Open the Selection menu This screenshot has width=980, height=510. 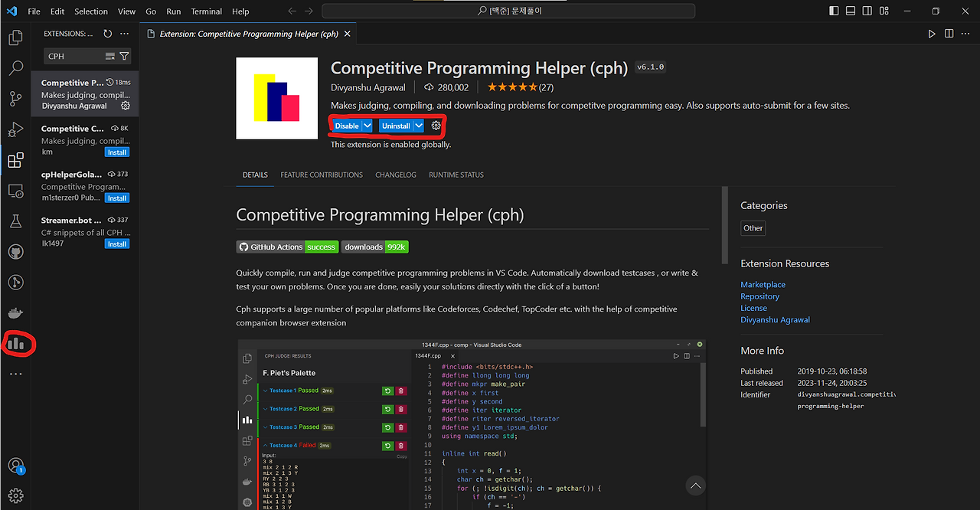point(91,11)
